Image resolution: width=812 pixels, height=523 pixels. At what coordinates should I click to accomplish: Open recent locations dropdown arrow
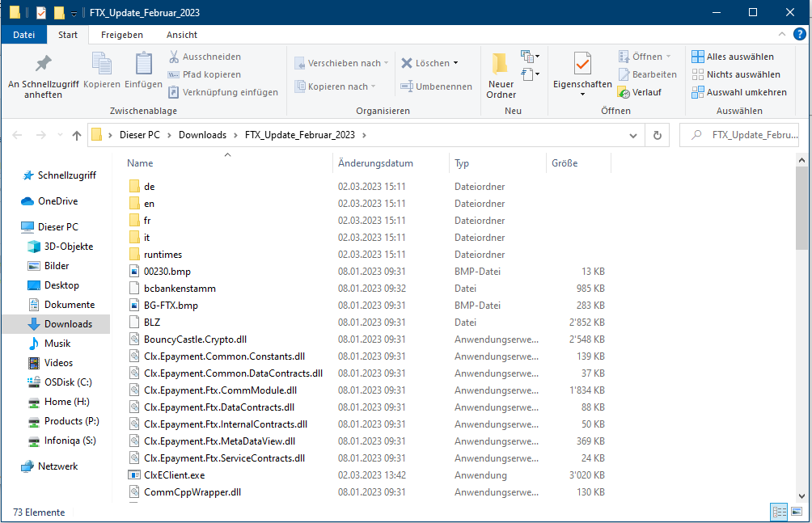[x=60, y=135]
